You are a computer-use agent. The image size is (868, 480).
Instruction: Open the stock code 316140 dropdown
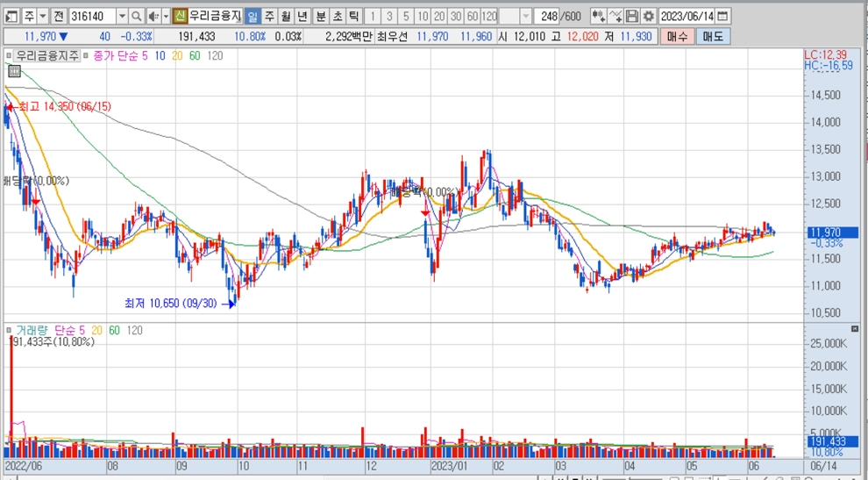point(121,16)
